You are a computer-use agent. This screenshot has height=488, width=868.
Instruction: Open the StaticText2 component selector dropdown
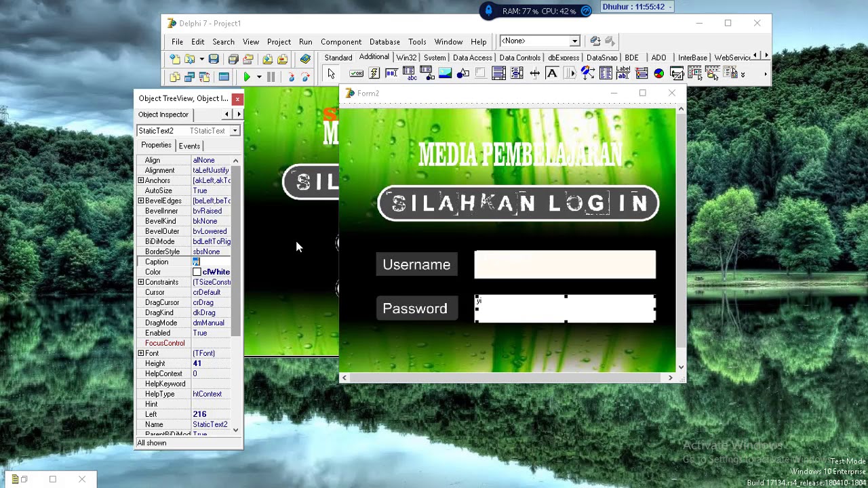(x=235, y=131)
